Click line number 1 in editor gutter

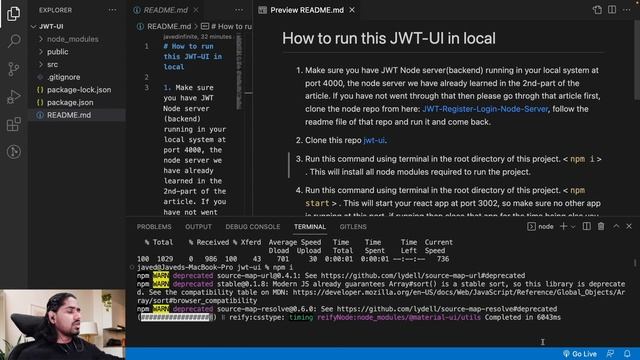147,47
